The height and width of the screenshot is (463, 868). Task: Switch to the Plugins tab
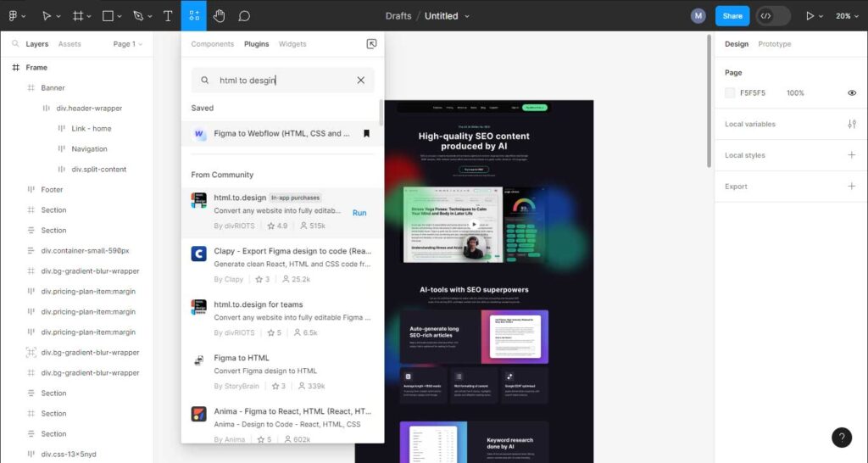256,44
